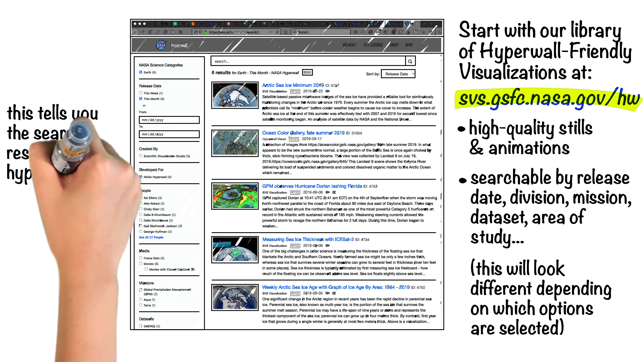Open Arctic Sea Ice Minimum 2019 link
This screenshot has width=644, height=362.
[293, 85]
